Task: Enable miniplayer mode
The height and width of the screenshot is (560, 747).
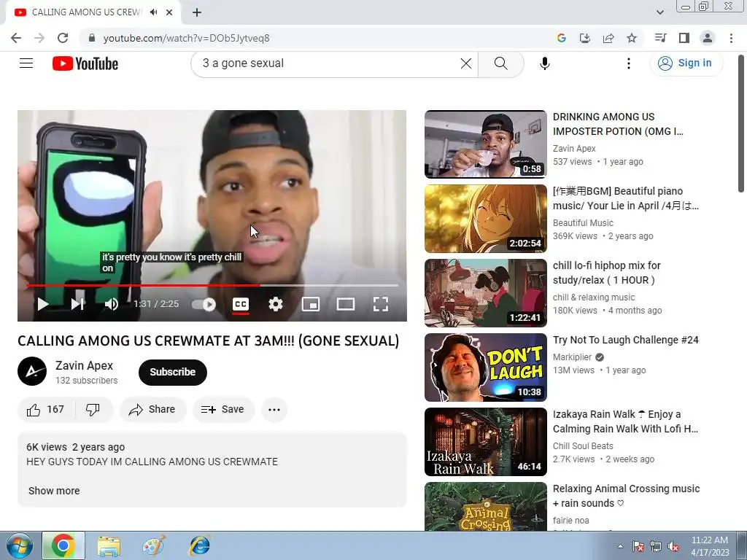Action: 311,304
